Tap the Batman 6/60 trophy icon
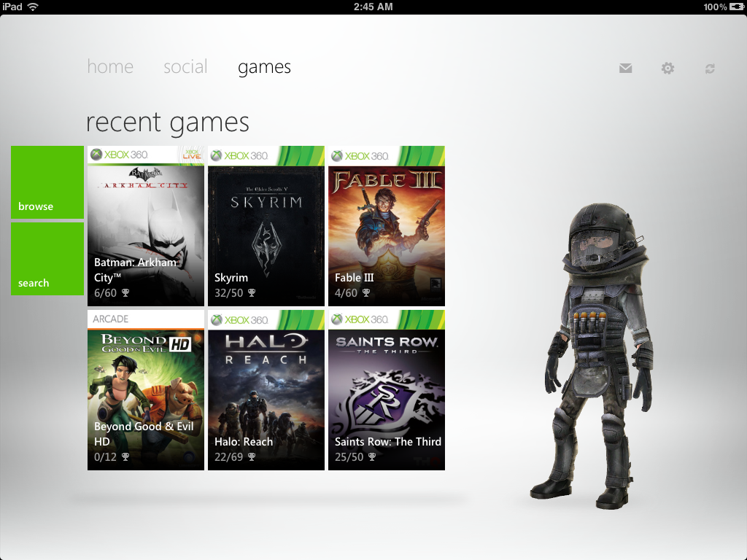 (x=125, y=293)
